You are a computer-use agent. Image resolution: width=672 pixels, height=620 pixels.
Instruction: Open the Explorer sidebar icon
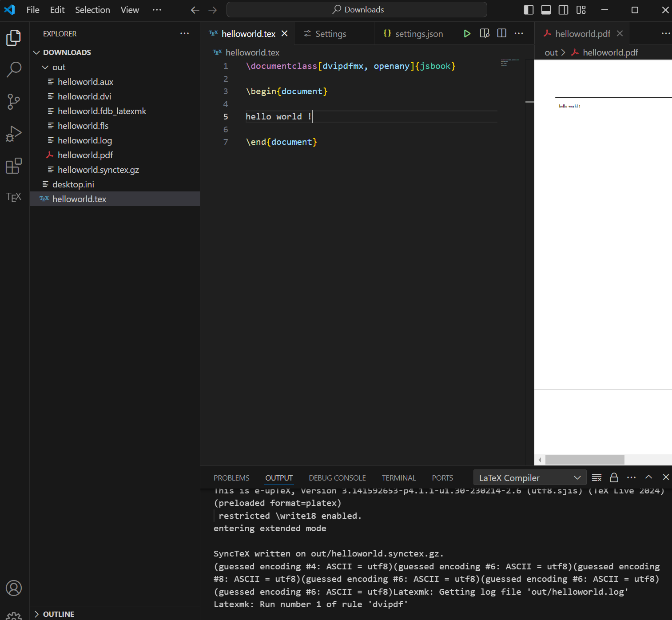click(13, 38)
